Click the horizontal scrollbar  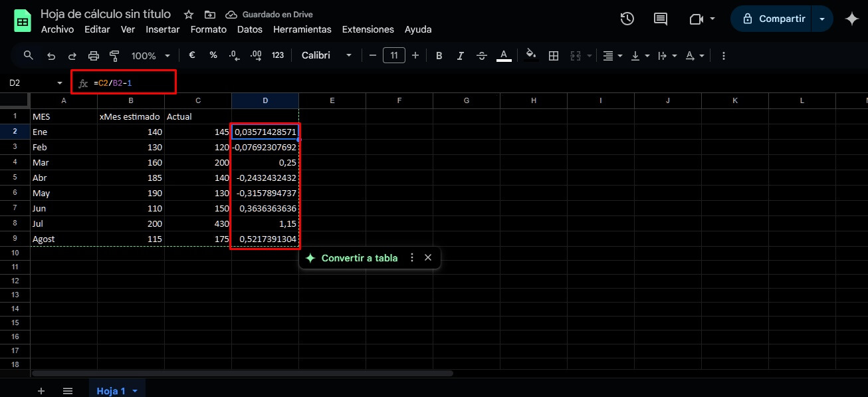[x=243, y=373]
